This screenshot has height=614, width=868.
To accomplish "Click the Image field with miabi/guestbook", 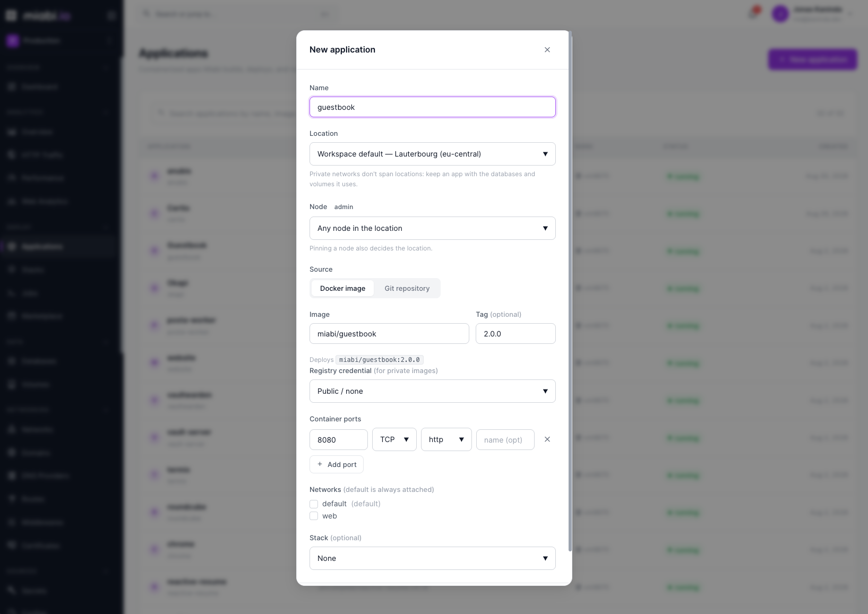I will pyautogui.click(x=389, y=334).
